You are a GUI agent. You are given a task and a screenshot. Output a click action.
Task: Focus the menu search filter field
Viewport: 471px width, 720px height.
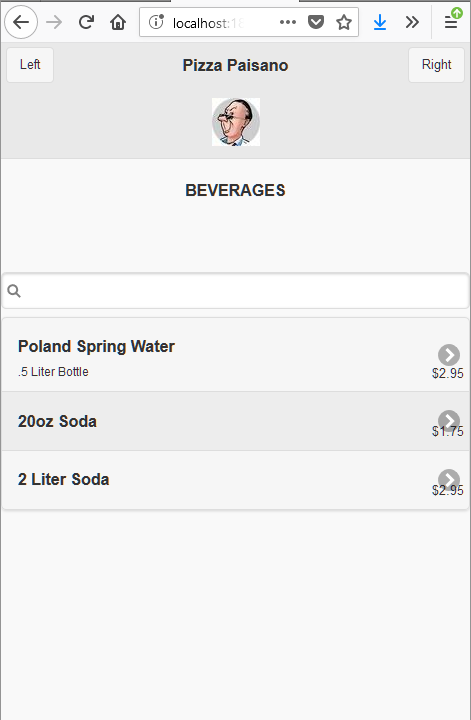[x=236, y=291]
